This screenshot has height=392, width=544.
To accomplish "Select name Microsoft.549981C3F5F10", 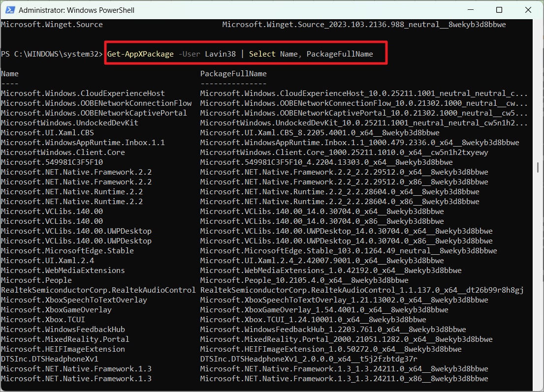I will 52,162.
